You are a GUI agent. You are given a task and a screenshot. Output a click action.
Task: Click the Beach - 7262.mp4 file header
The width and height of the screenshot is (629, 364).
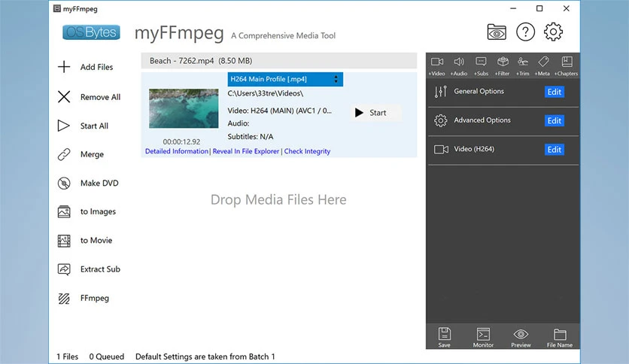(279, 61)
